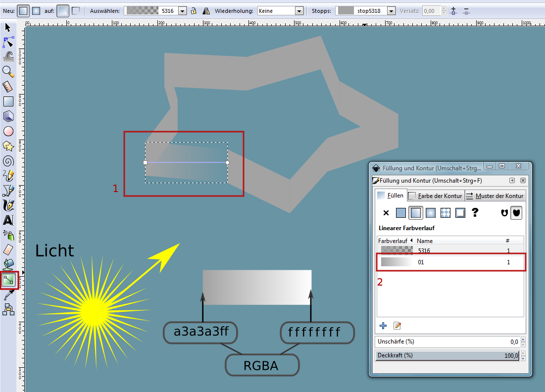Add a new gradient with plus icon
The height and width of the screenshot is (392, 545).
coord(383,325)
